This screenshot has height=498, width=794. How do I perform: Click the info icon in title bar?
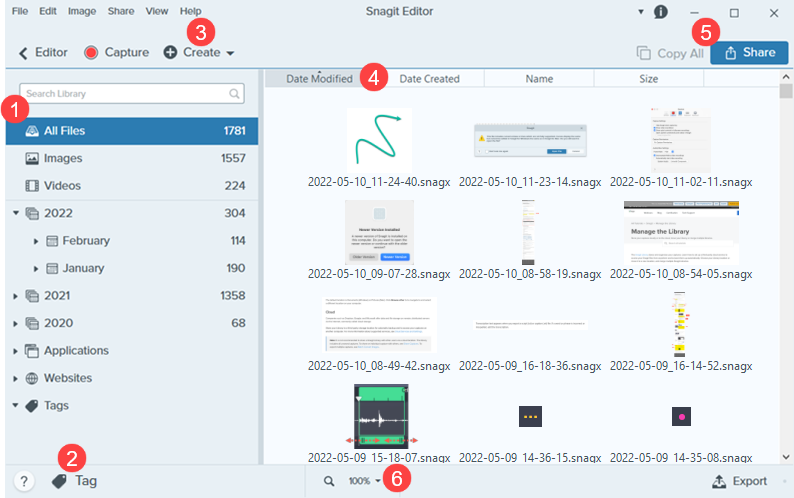pyautogui.click(x=661, y=12)
